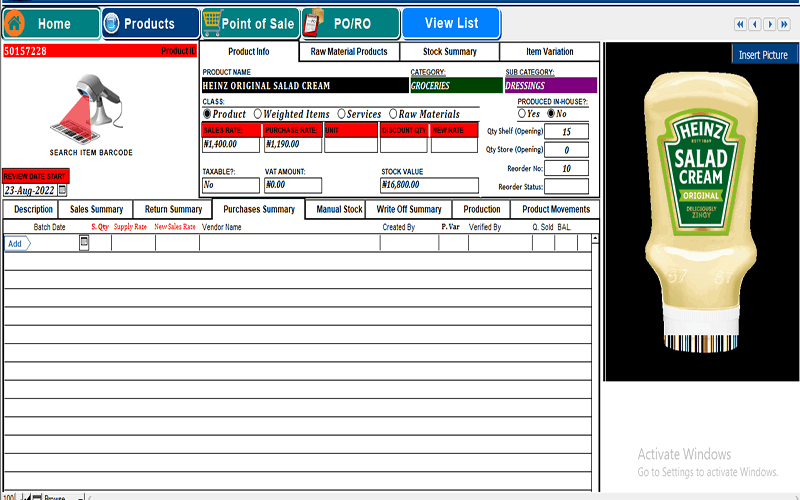Open calendar icon beside review date

(63, 190)
